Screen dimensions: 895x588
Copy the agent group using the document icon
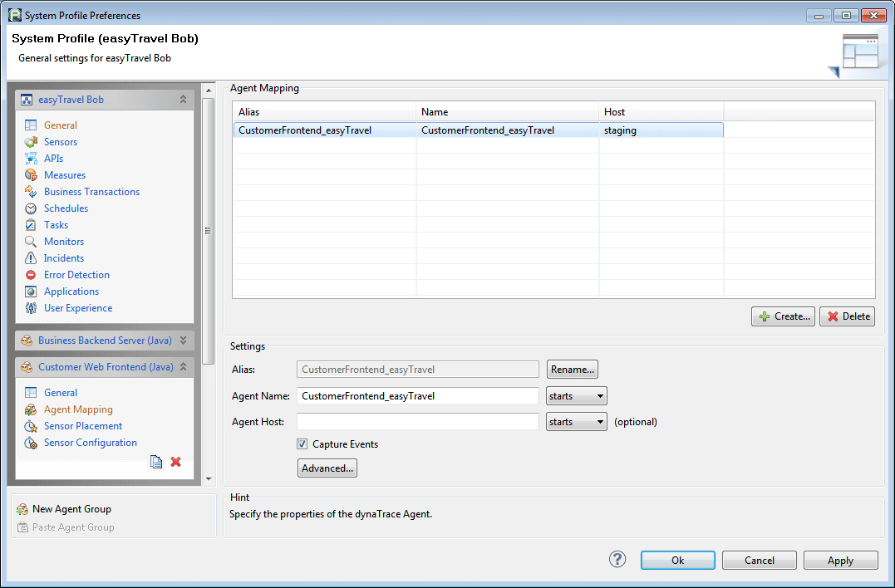(156, 462)
